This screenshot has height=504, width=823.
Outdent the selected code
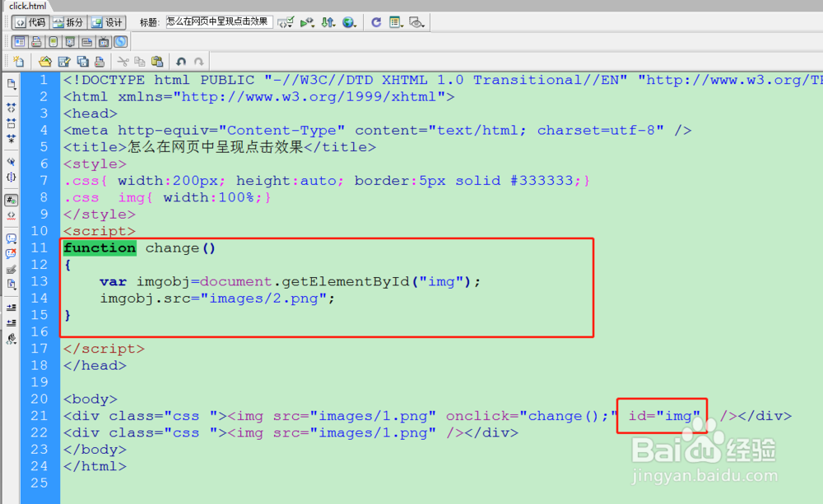coord(11,323)
